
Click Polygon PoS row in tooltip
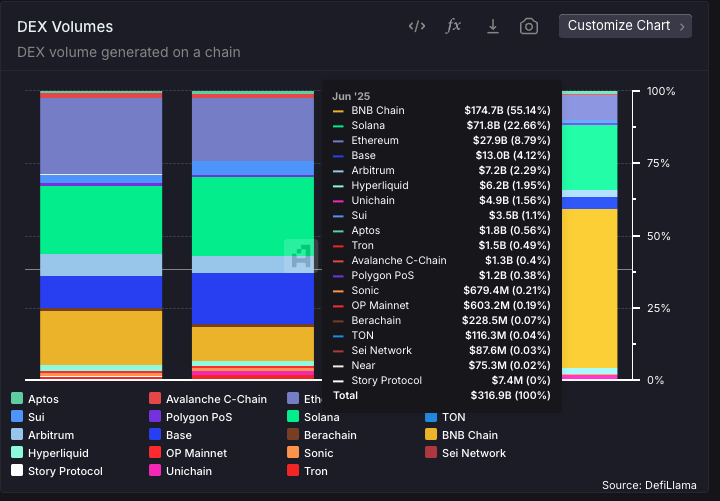pos(441,275)
